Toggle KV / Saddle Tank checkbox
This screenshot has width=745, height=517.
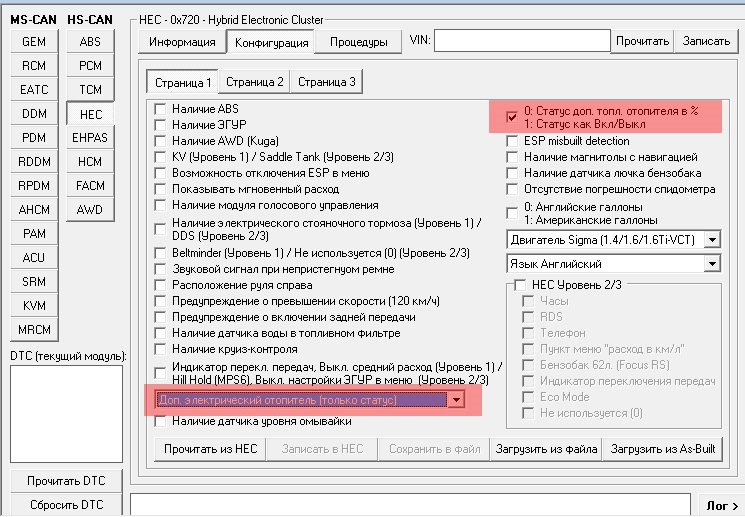click(x=160, y=157)
